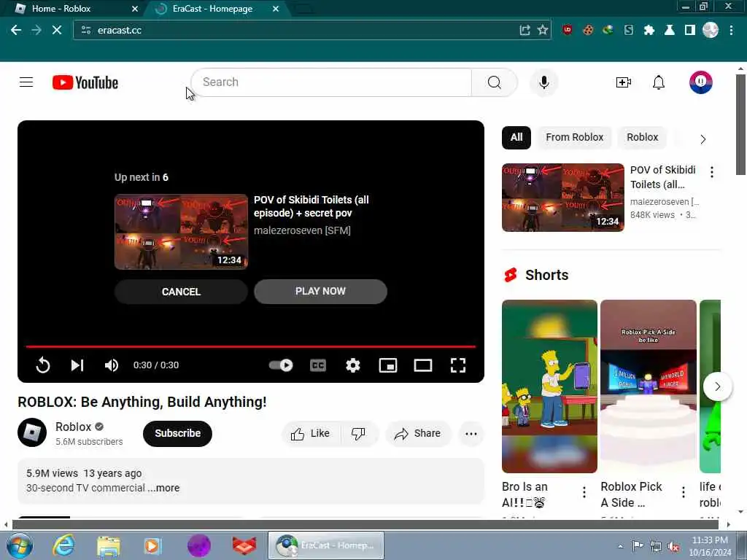Open Windows Media Player taskbar icon

pos(153,545)
